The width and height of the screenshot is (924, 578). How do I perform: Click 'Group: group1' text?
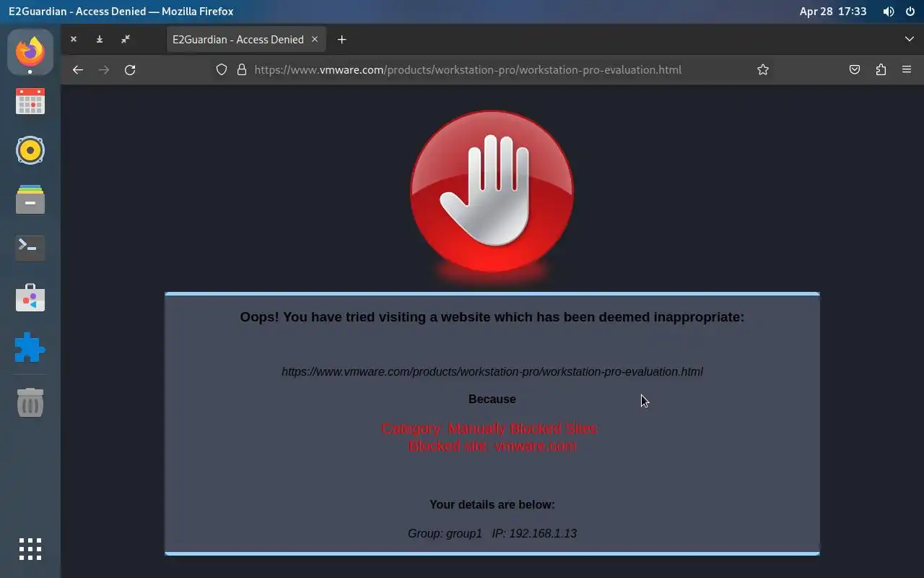(445, 533)
